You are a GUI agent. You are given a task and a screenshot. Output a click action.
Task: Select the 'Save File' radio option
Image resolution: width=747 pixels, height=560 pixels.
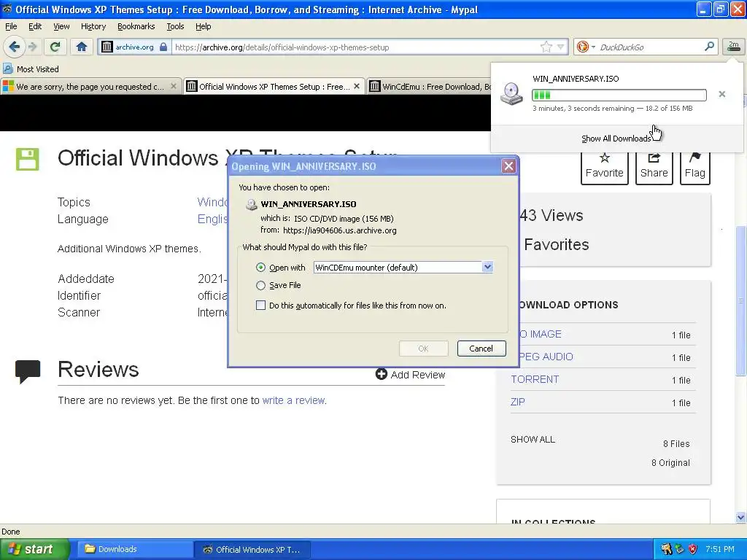(x=260, y=285)
